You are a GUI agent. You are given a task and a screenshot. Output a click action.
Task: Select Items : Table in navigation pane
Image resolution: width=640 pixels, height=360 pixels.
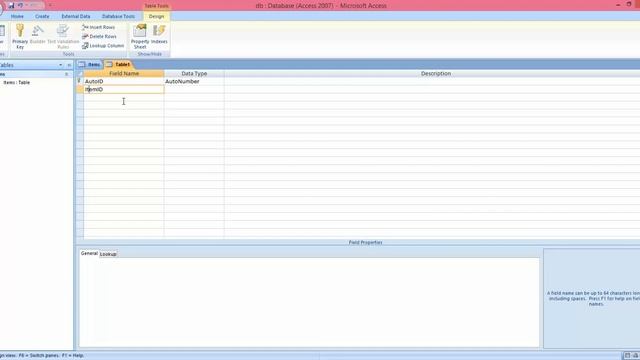(17, 82)
